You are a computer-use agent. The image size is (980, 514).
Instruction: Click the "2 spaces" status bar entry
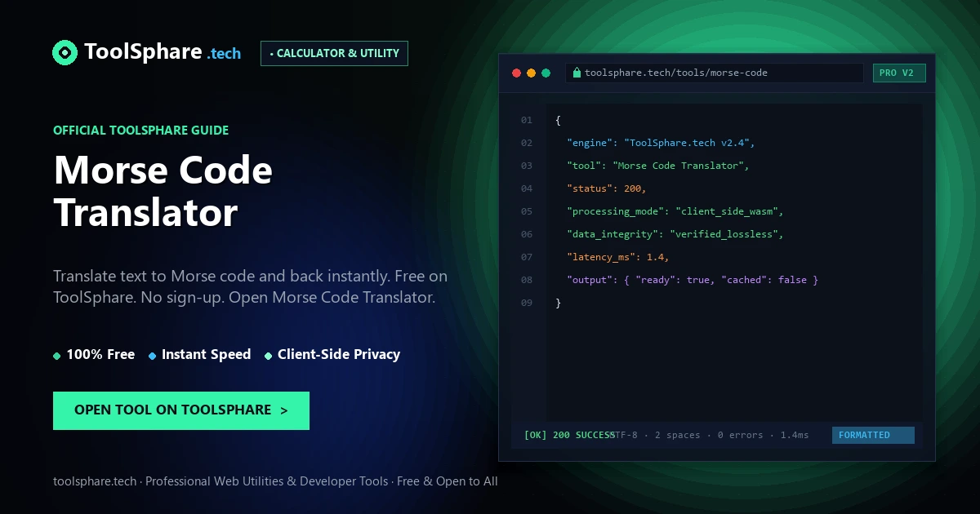point(678,435)
